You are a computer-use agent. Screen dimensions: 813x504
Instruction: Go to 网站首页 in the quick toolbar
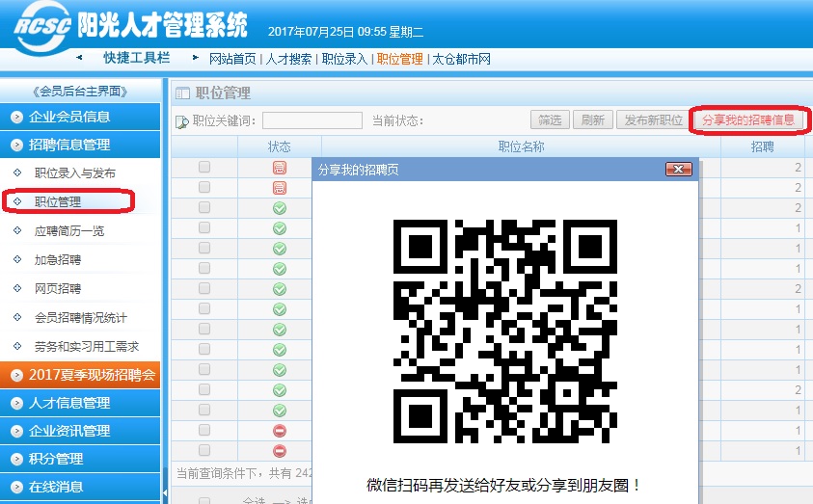(x=233, y=59)
